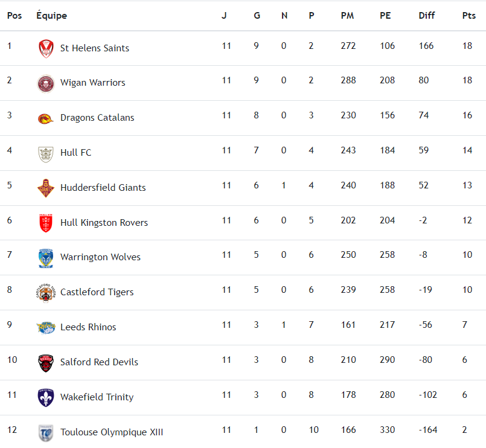Click the Équipe column header
Image resolution: width=486 pixels, height=448 pixels.
pyautogui.click(x=52, y=16)
